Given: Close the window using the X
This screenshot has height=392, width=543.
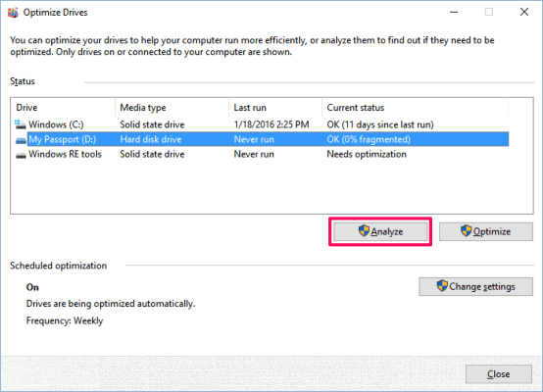Looking at the screenshot, I should pyautogui.click(x=524, y=12).
